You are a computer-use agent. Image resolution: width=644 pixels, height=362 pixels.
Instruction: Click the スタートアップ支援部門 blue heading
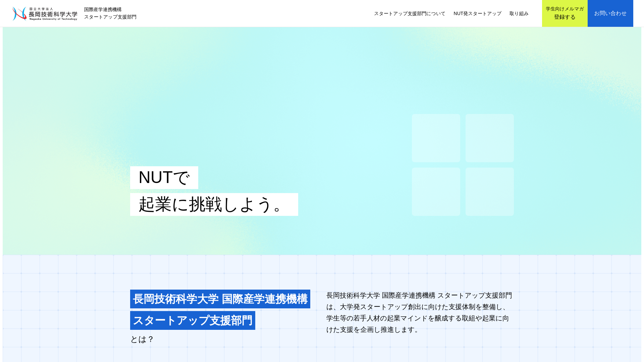193,320
